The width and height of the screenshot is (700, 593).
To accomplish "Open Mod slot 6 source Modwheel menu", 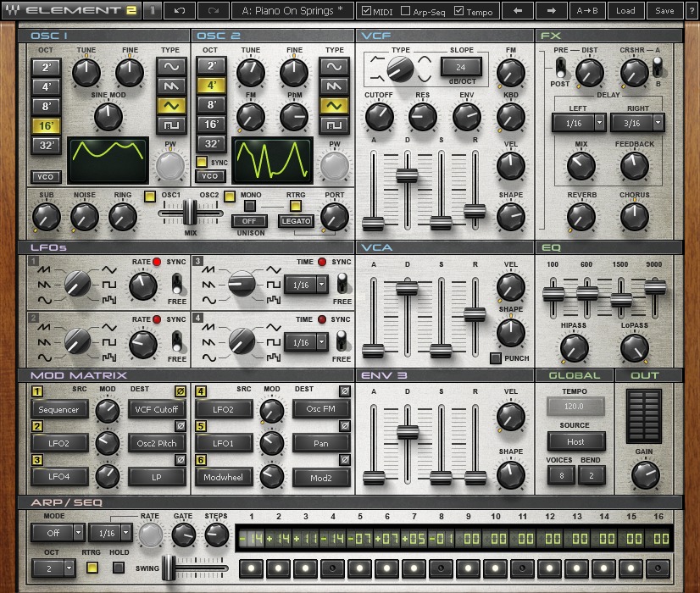I will (x=224, y=478).
